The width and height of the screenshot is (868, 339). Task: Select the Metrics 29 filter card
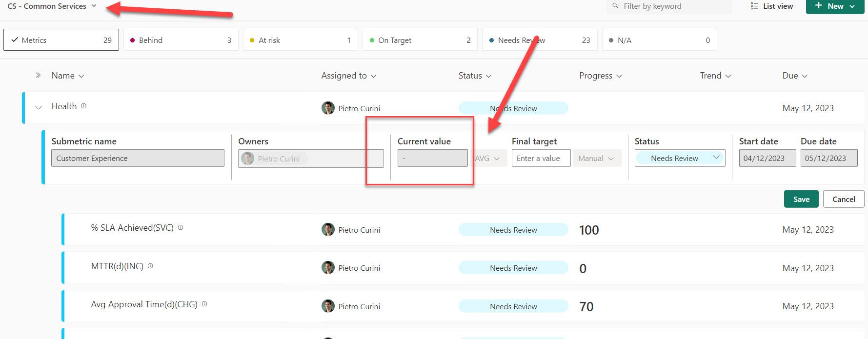click(x=61, y=40)
